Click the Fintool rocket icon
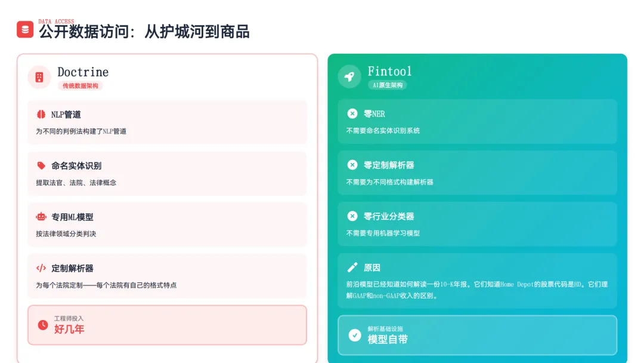This screenshot has width=644, height=363. [x=349, y=76]
